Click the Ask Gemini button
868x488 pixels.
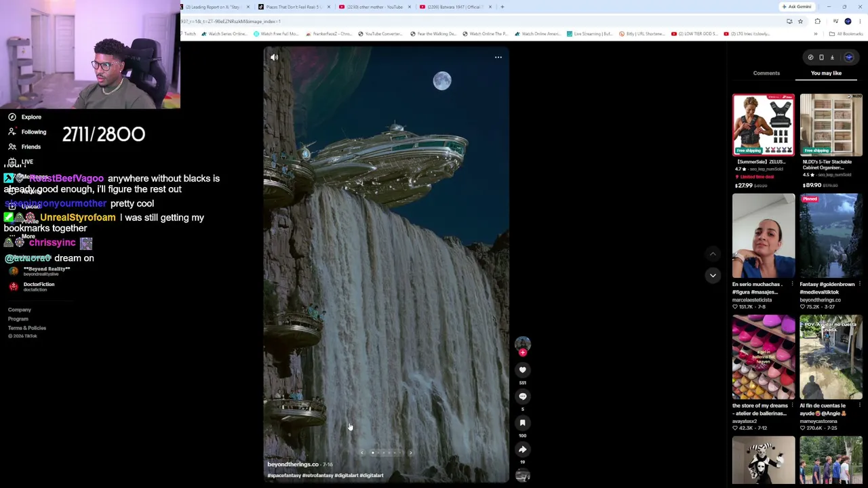pyautogui.click(x=796, y=7)
